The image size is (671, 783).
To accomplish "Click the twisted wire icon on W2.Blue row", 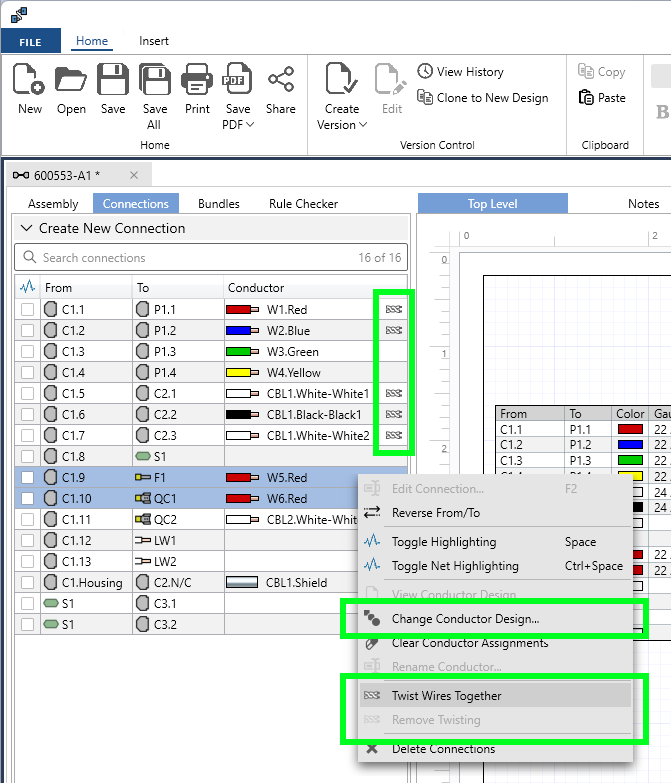I will point(393,331).
